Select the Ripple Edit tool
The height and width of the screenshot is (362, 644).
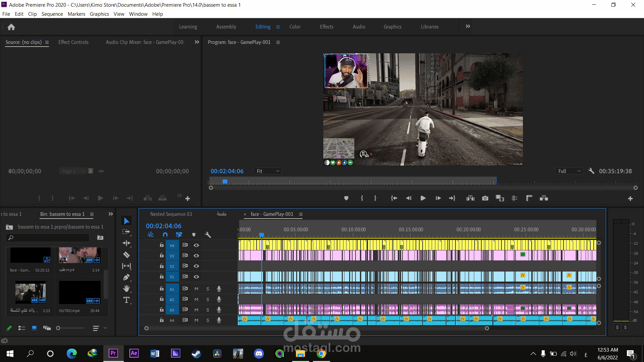click(x=126, y=243)
